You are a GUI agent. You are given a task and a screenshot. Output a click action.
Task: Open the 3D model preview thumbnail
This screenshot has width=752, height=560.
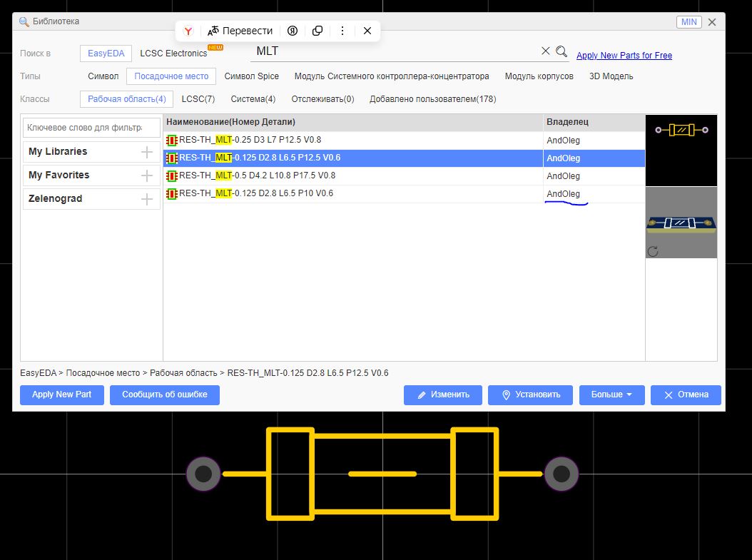pyautogui.click(x=681, y=223)
